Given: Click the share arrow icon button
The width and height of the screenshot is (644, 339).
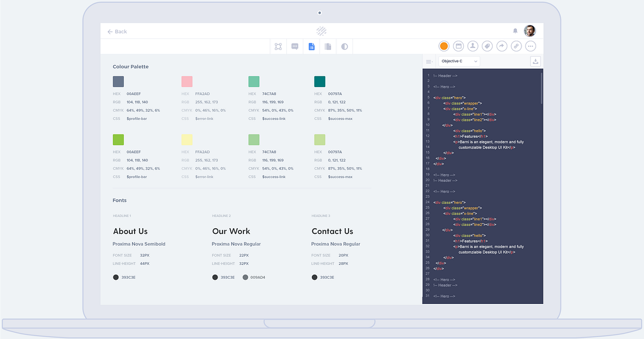Looking at the screenshot, I should coord(502,46).
